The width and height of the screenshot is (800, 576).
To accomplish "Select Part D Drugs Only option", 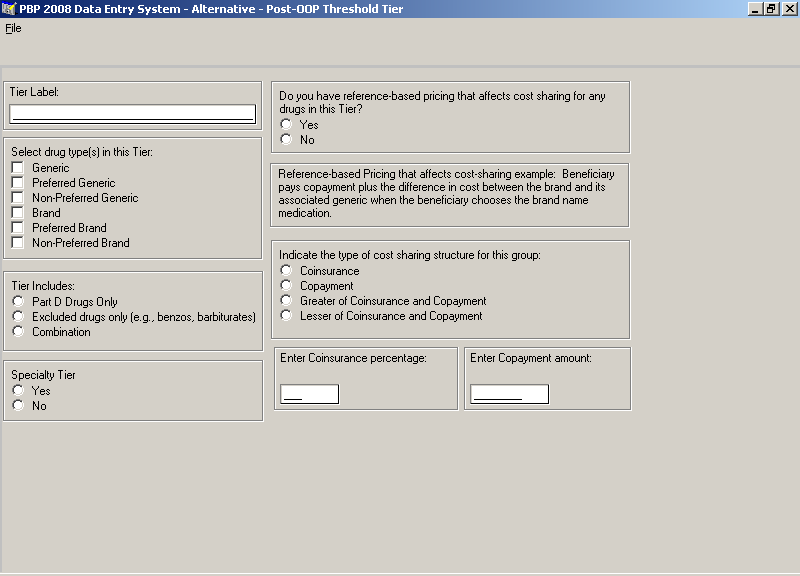I will coord(18,302).
